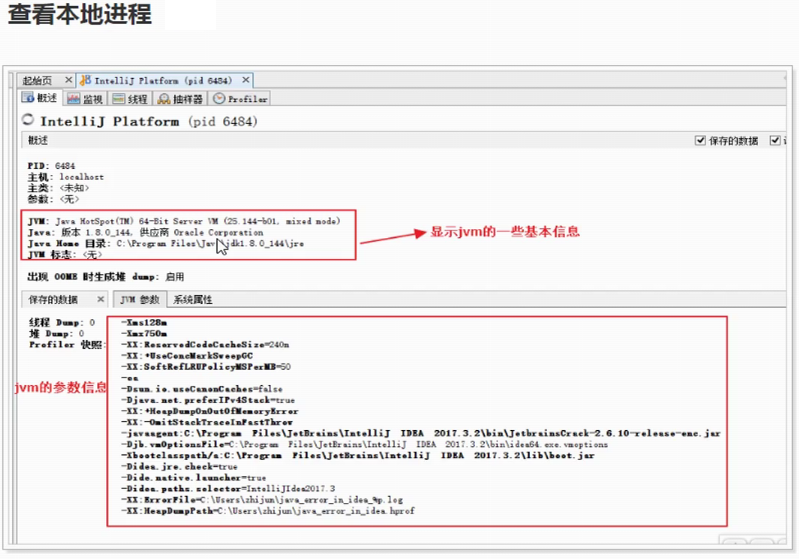Click the -Didea.jre.check=true argument
The image size is (799, 559).
(x=179, y=467)
